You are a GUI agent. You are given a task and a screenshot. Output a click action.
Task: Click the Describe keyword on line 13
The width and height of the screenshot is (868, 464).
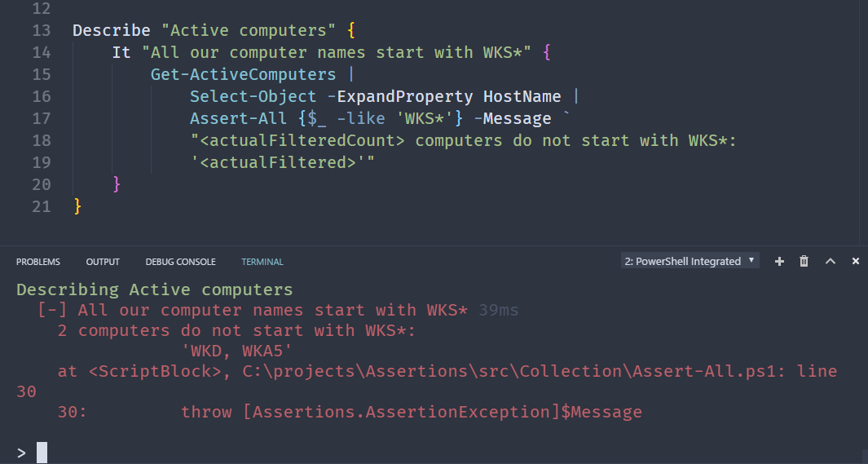pyautogui.click(x=111, y=30)
